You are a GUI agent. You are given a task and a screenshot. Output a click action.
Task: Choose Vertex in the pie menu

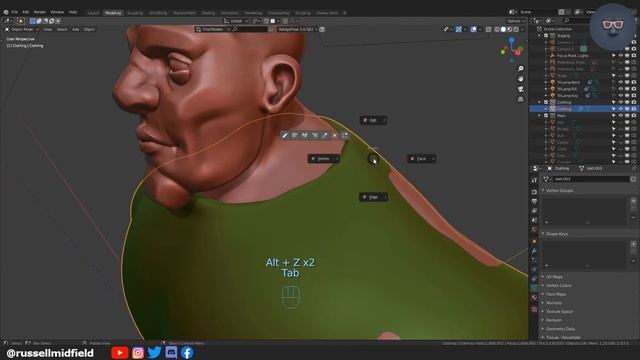[323, 159]
